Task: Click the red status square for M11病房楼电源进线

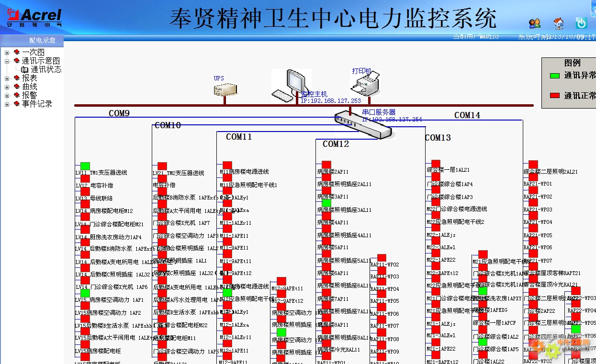Action: 227,165
